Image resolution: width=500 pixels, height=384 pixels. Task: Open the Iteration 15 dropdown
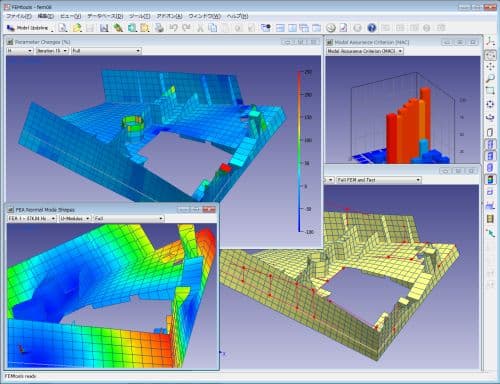[52, 51]
